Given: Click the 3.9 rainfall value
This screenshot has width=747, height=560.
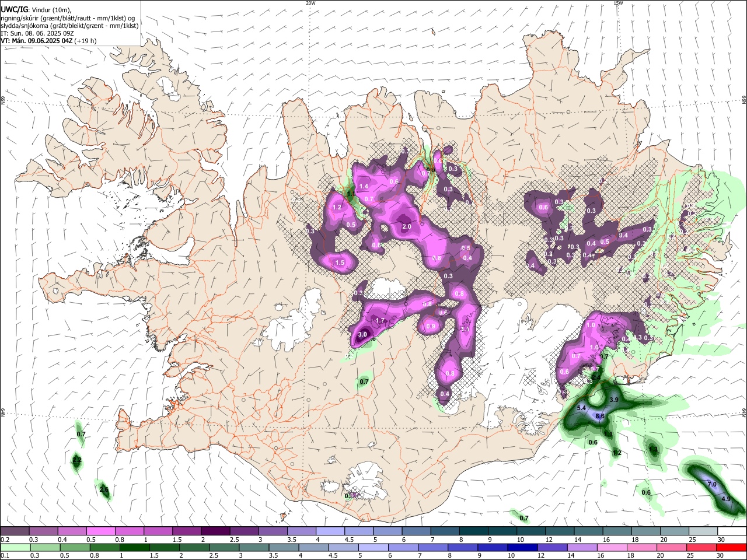Looking at the screenshot, I should click(614, 400).
